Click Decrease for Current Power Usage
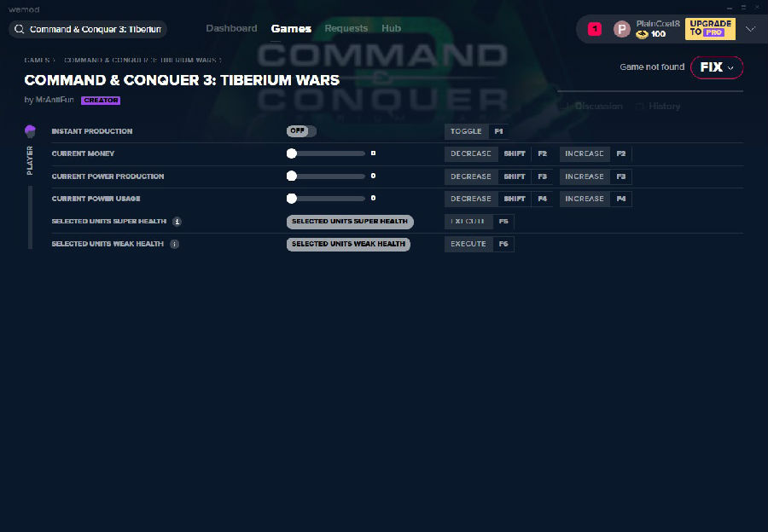 (471, 199)
